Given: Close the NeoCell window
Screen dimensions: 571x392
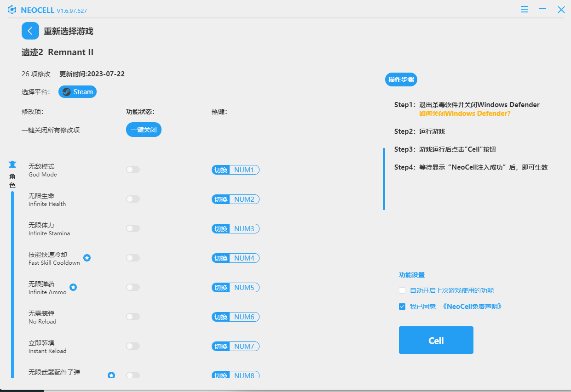Looking at the screenshot, I should [x=561, y=9].
